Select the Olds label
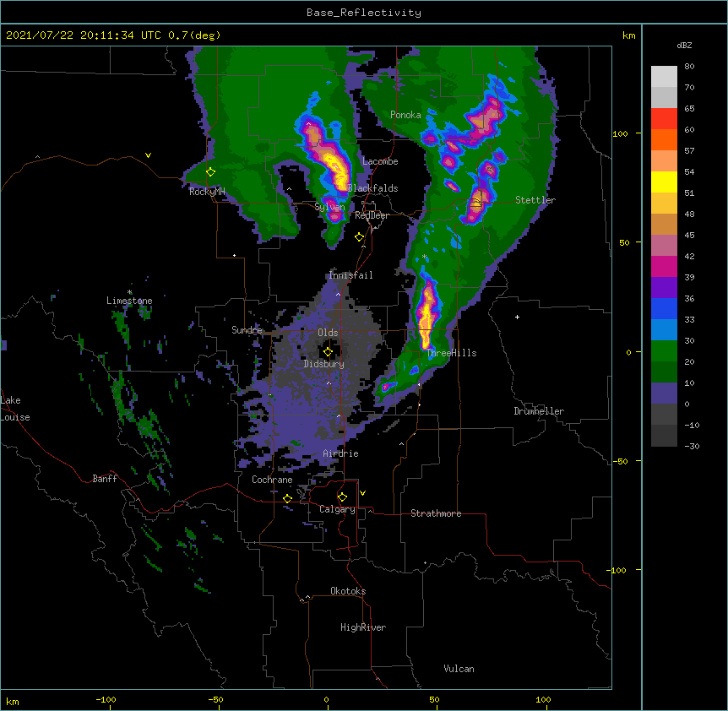Viewport: 728px width, 711px height. coord(328,333)
